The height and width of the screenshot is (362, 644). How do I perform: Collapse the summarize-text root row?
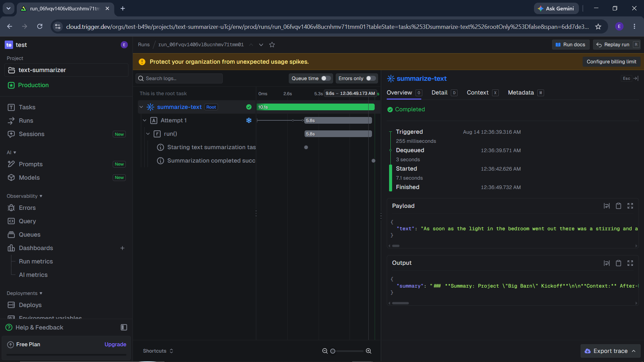pos(141,107)
